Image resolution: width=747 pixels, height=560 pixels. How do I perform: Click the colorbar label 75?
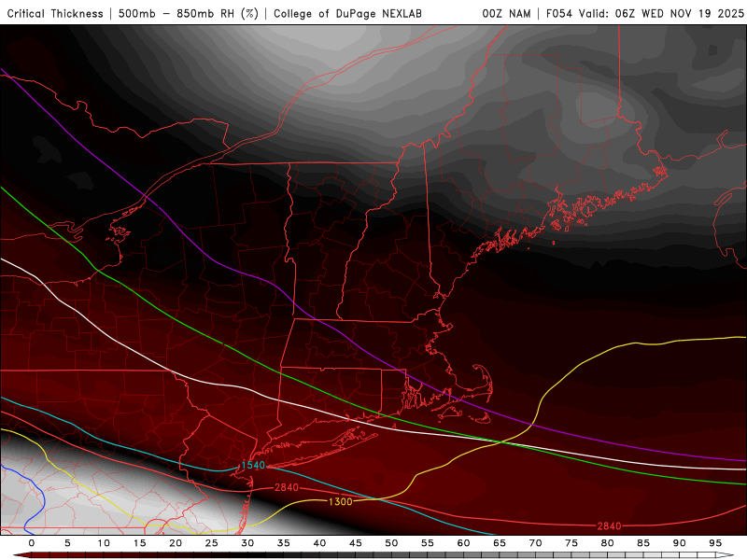click(x=571, y=543)
